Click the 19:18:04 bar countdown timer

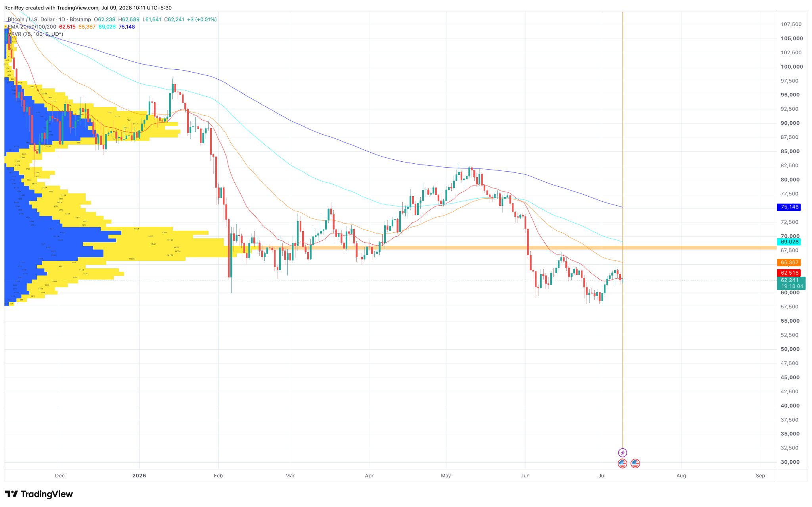click(x=792, y=286)
